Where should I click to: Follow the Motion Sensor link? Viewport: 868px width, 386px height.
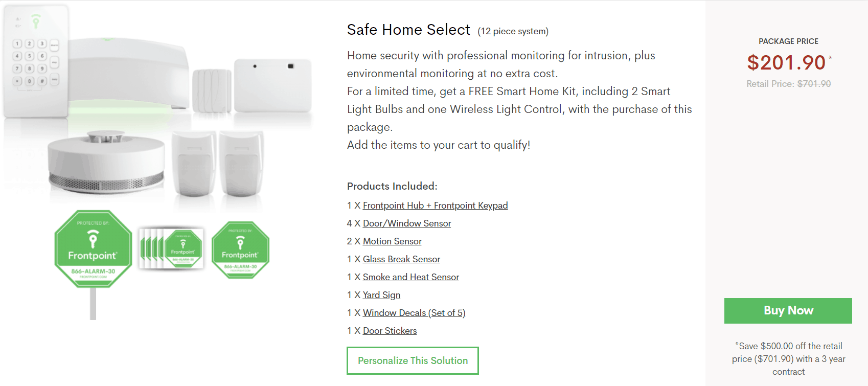(392, 241)
